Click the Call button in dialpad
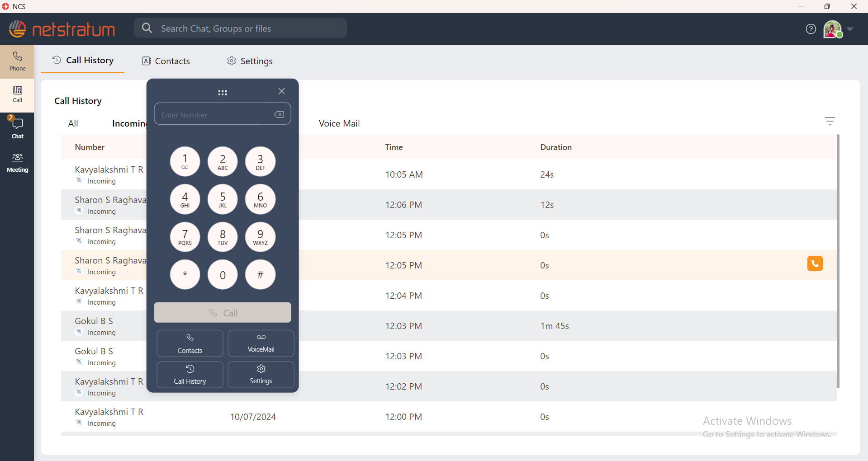 [x=223, y=313]
